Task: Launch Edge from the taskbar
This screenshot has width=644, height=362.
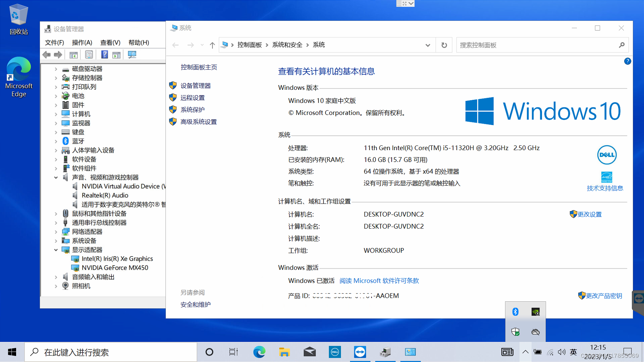Action: [x=259, y=352]
